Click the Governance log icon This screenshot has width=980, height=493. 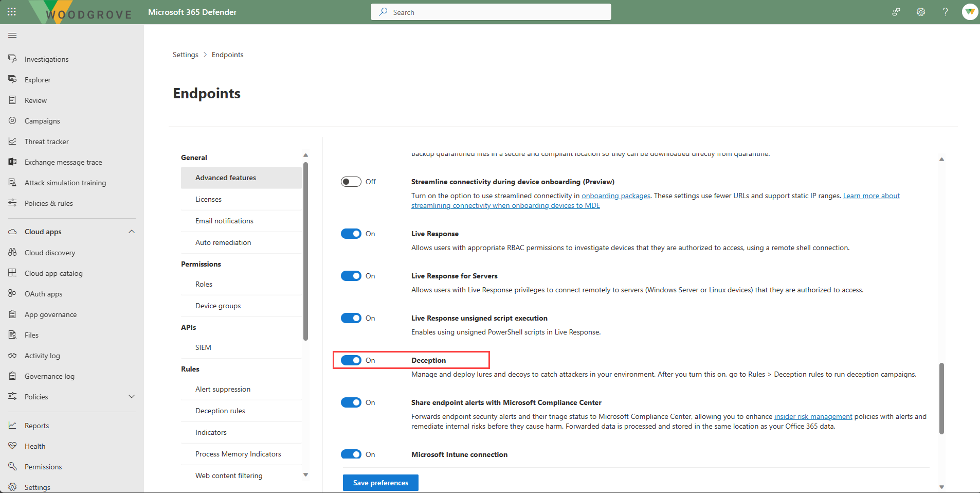[x=12, y=376]
